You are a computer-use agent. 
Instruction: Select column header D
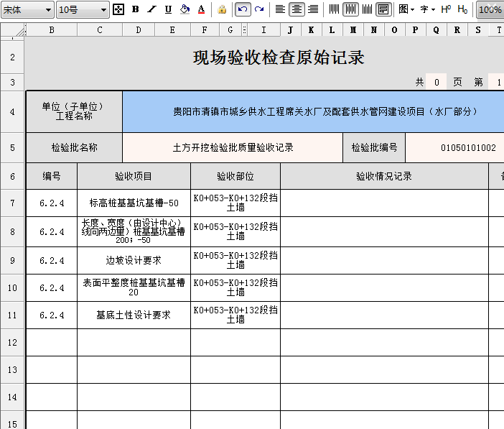138,30
